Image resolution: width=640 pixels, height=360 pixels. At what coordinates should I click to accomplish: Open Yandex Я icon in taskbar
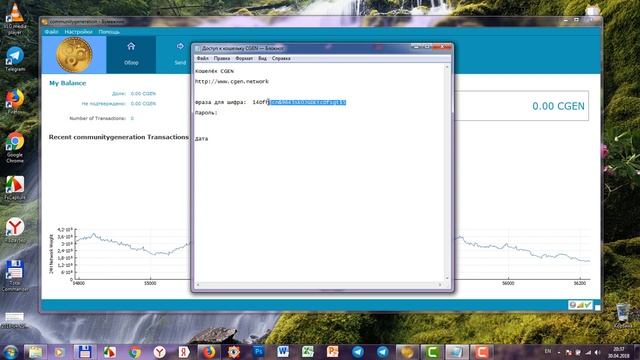click(x=184, y=352)
